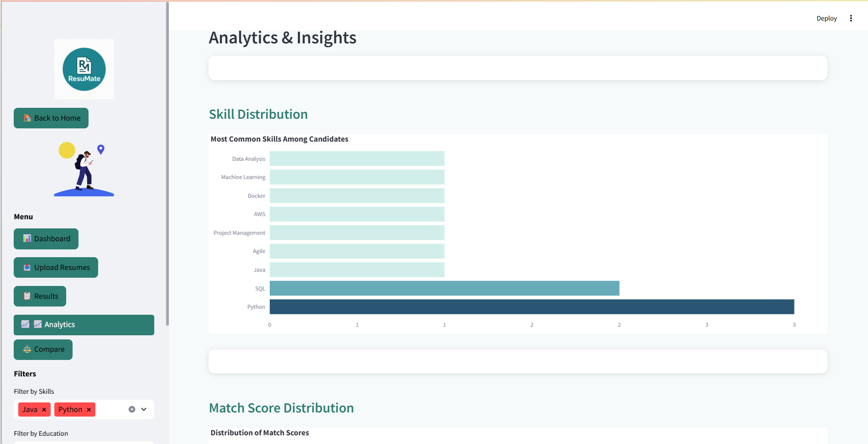868x444 pixels.
Task: Click the ResuMate logo image
Action: 84,69
